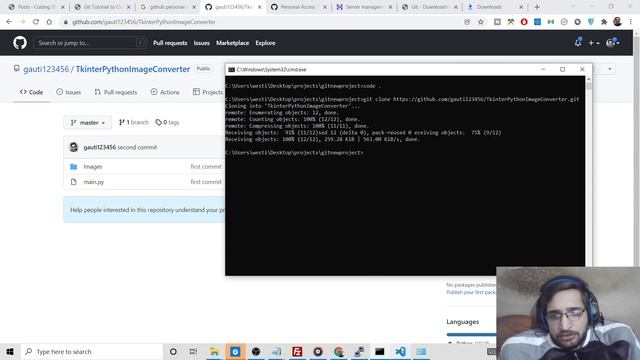Screen dimensions: 640x360
Task: Open the plus create-new dropdown in GitHub header
Action: [593, 43]
